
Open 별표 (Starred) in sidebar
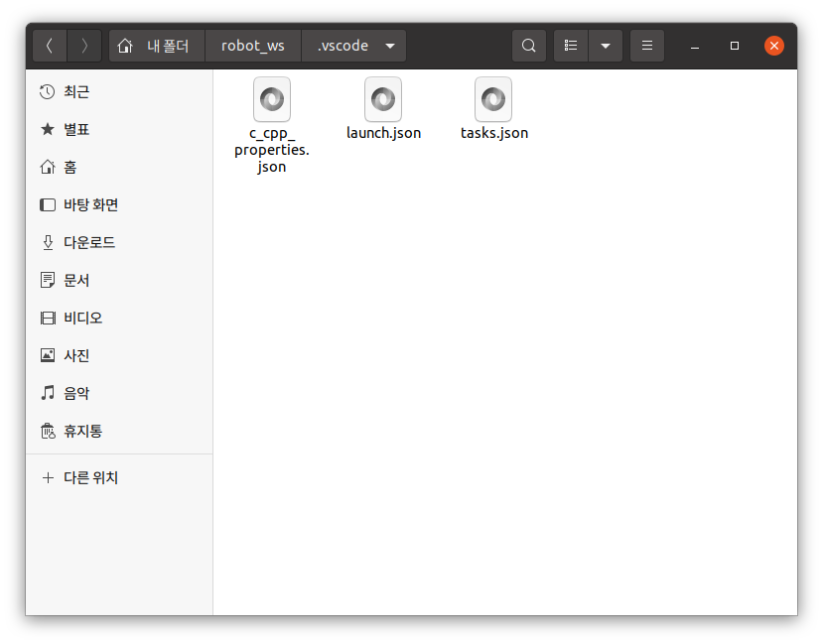(119, 130)
